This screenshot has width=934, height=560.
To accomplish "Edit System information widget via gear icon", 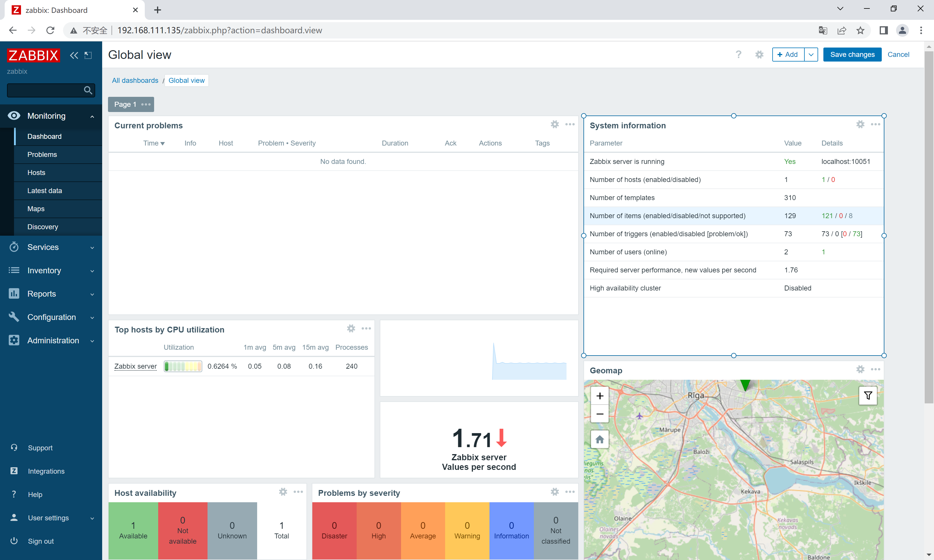I will [860, 124].
